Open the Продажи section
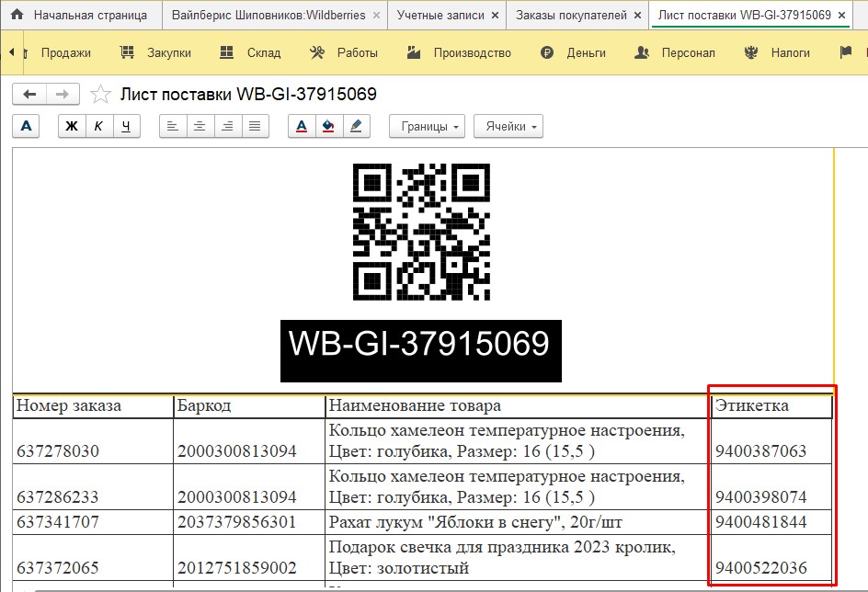Screen dimensions: 868x592 pos(66,53)
